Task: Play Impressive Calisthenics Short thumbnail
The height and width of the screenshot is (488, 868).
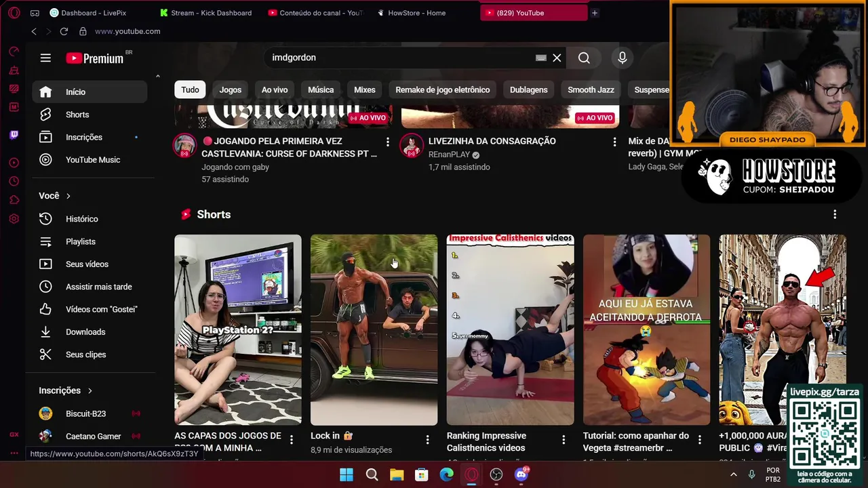Action: [x=511, y=330]
